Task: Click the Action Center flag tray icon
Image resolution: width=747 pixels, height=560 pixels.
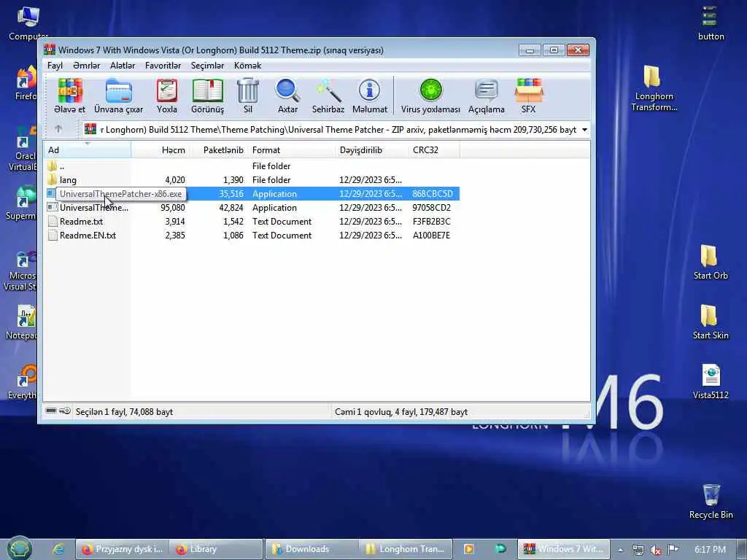Action: pos(673,550)
